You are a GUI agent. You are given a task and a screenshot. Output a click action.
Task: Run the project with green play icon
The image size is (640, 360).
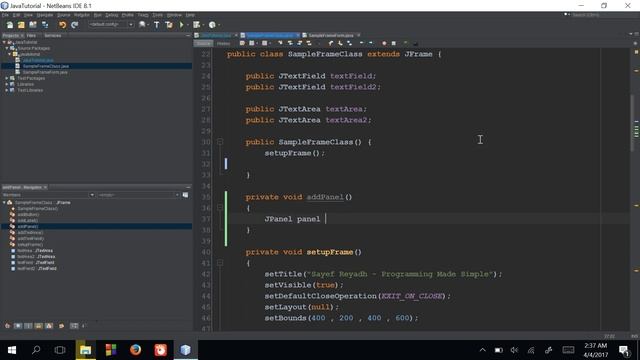(181, 25)
